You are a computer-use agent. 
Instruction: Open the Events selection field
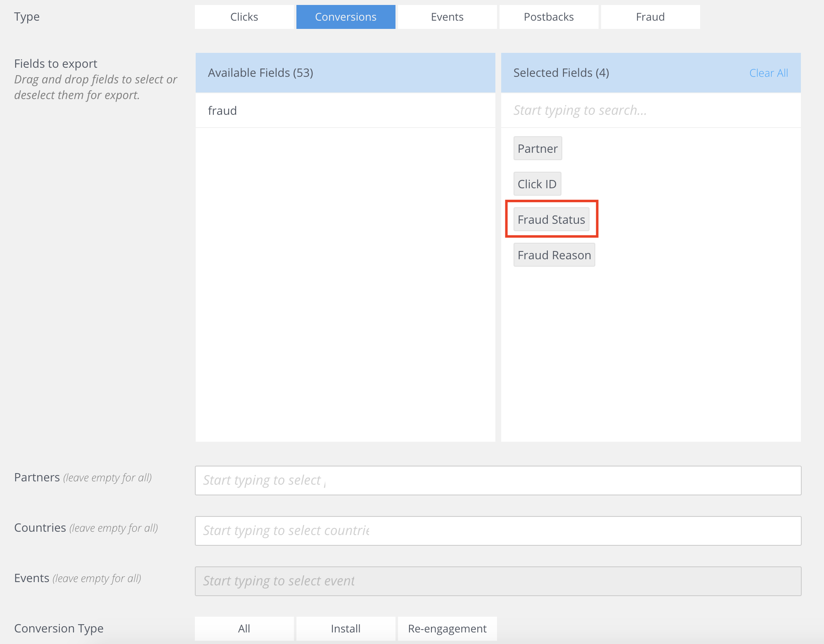[x=498, y=581]
